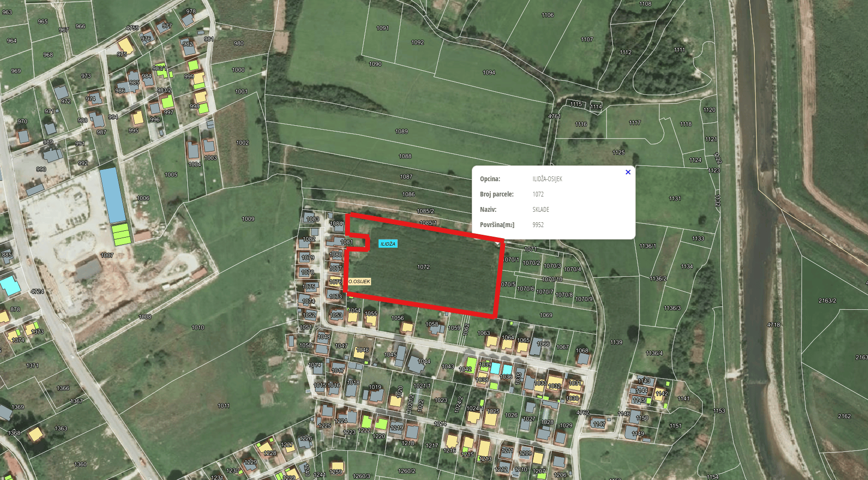This screenshot has width=868, height=480.
Task: Select parcel 1360 label
Action: (80, 464)
